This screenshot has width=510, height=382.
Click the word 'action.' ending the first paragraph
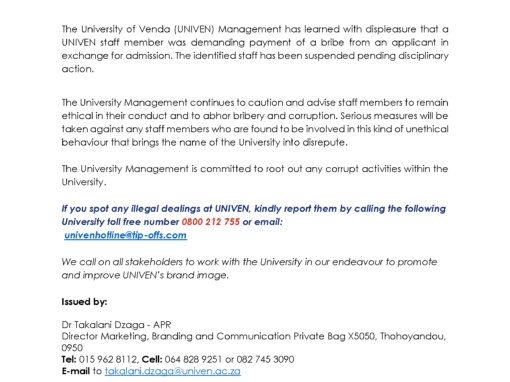pos(78,69)
